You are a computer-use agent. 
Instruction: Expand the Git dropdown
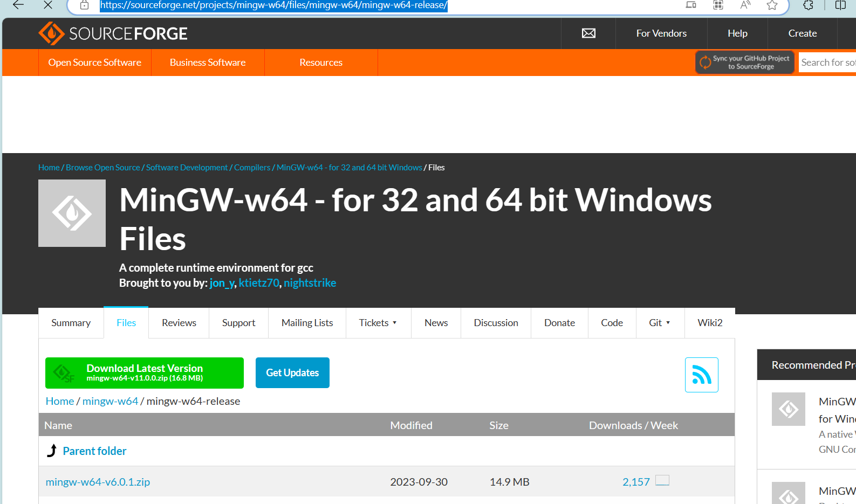tap(660, 323)
